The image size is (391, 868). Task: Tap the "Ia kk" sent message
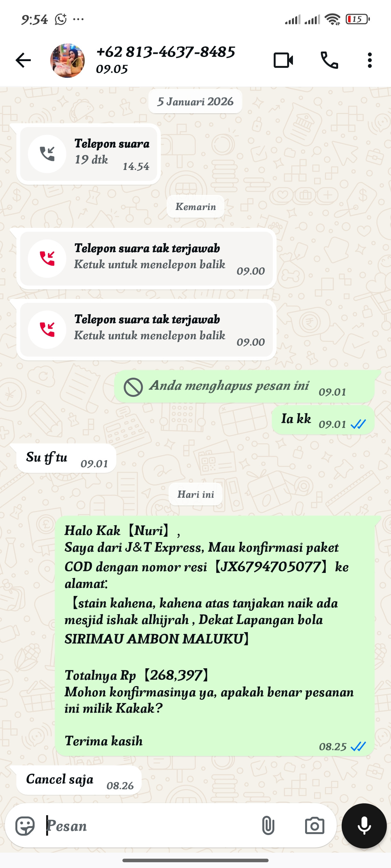click(323, 420)
